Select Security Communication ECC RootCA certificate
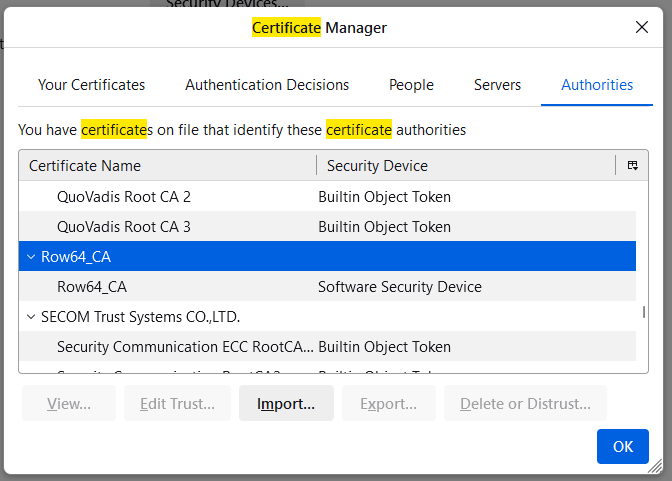The height and width of the screenshot is (481, 672). pos(184,347)
